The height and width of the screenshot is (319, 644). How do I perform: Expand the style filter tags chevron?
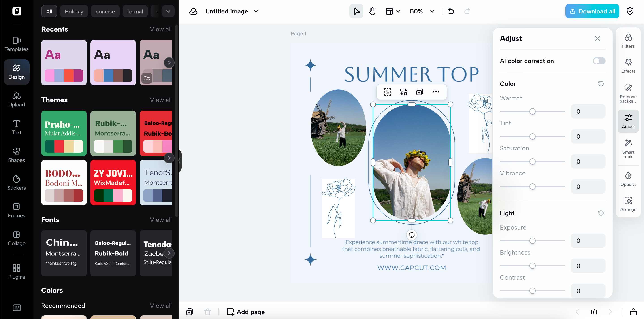pos(168,11)
